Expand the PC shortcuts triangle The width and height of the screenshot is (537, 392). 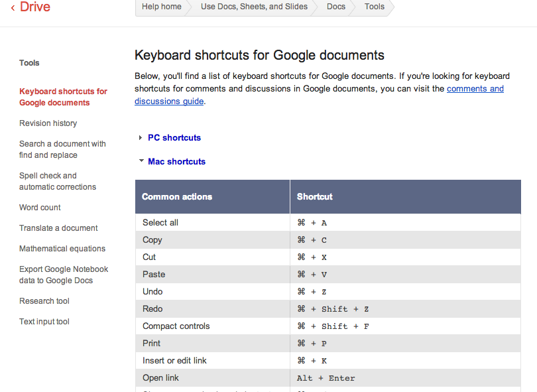(141, 138)
